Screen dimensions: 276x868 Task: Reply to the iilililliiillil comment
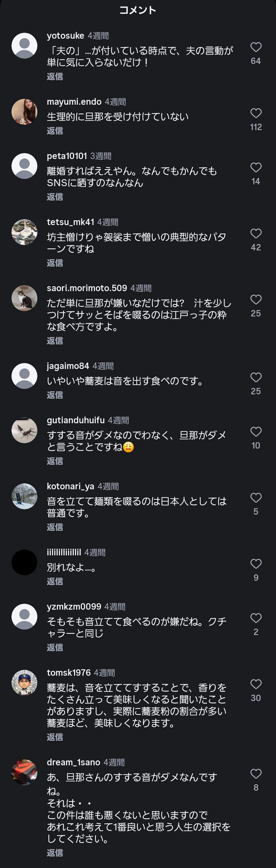[55, 581]
